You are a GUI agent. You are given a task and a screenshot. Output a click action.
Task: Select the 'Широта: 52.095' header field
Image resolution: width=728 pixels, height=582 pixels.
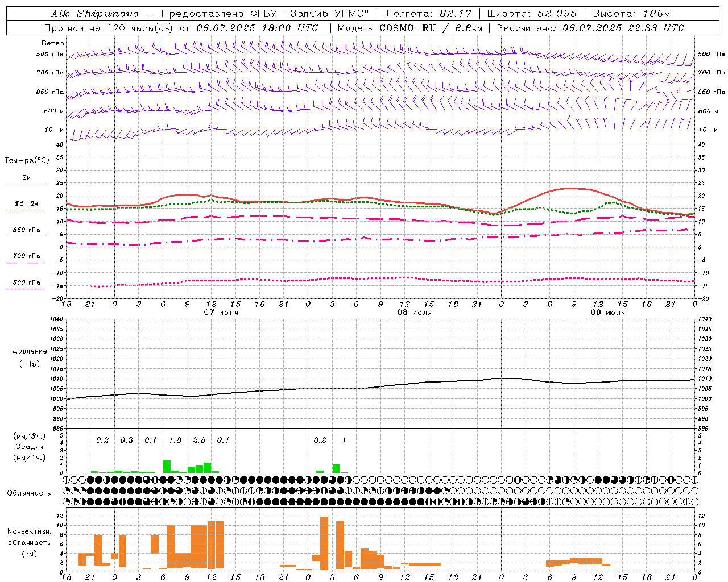532,14
